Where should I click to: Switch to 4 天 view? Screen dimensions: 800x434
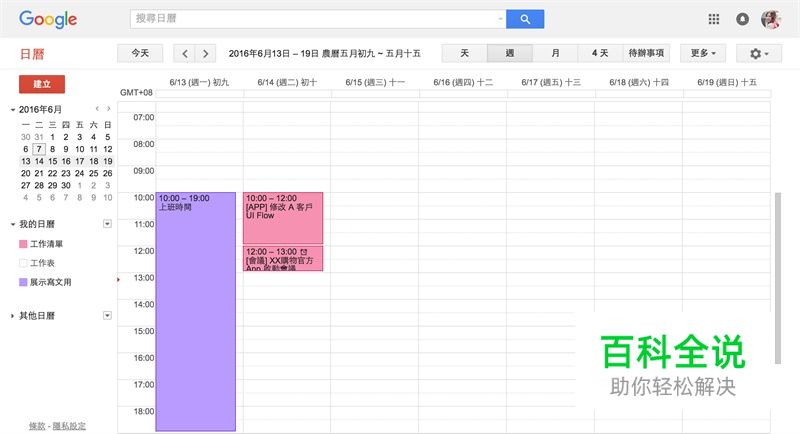pos(600,54)
